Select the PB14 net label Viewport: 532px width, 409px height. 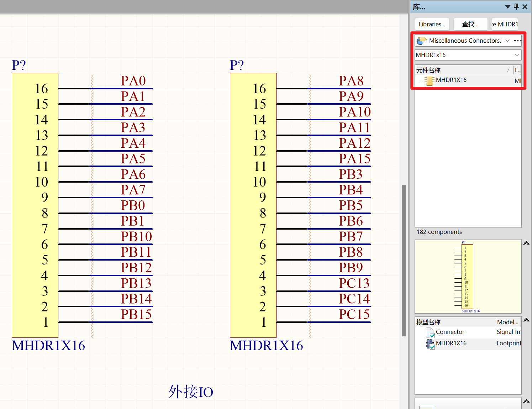[x=136, y=299]
